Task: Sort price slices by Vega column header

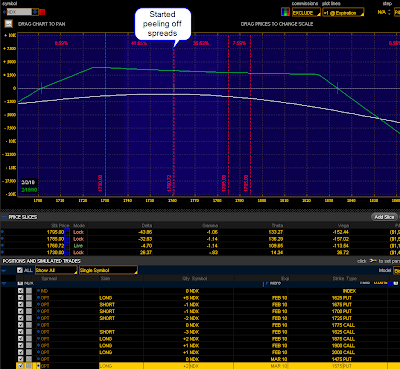Action: [343, 226]
